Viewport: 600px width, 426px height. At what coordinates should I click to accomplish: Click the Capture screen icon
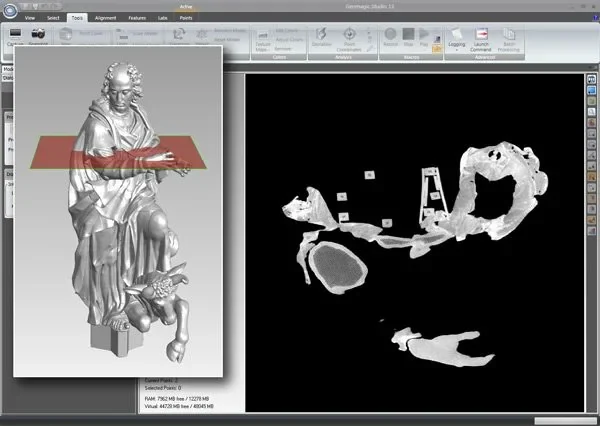click(x=15, y=33)
